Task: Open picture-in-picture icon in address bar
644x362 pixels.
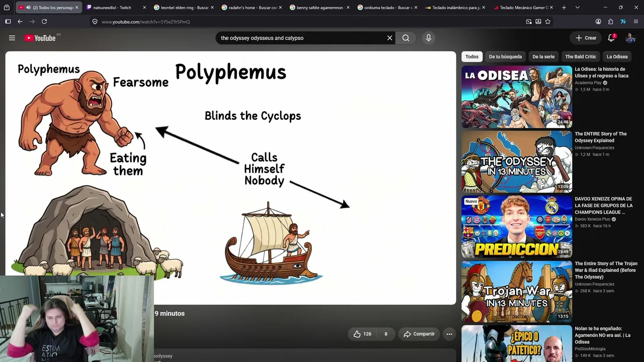Action: [529, 22]
